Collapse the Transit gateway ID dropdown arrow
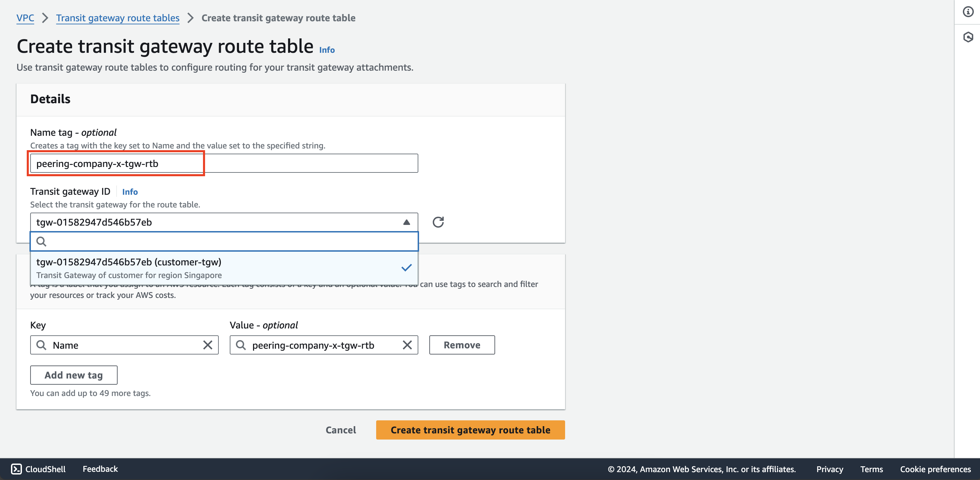980x480 pixels. tap(406, 222)
